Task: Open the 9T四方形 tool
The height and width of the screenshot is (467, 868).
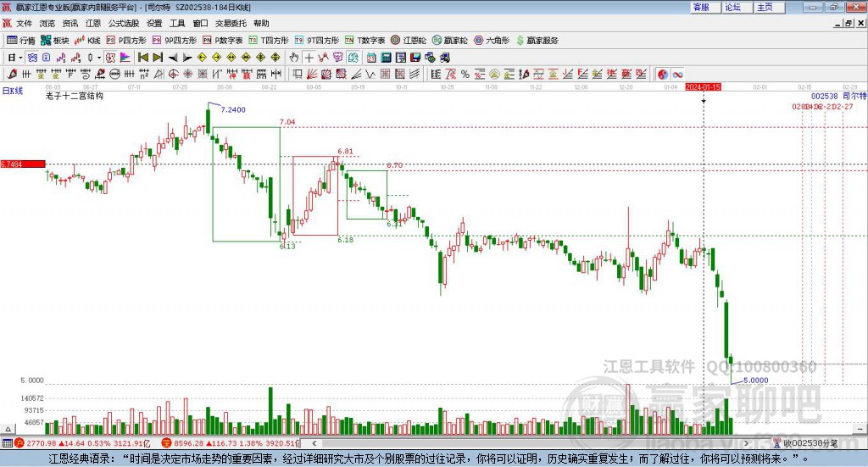Action: click(317, 41)
